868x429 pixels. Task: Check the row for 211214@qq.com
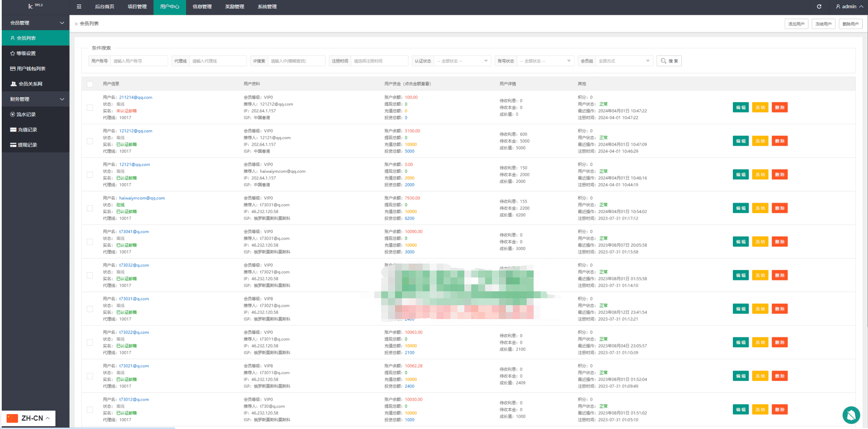point(90,108)
